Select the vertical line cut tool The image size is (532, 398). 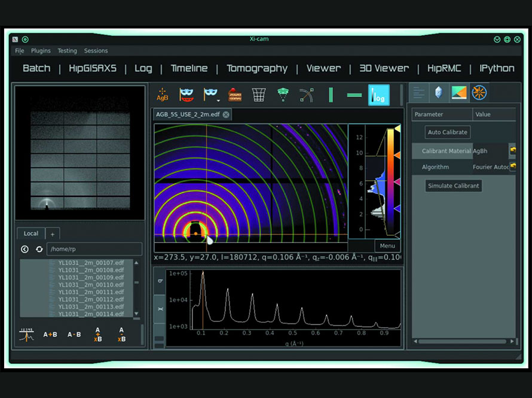[x=330, y=94]
